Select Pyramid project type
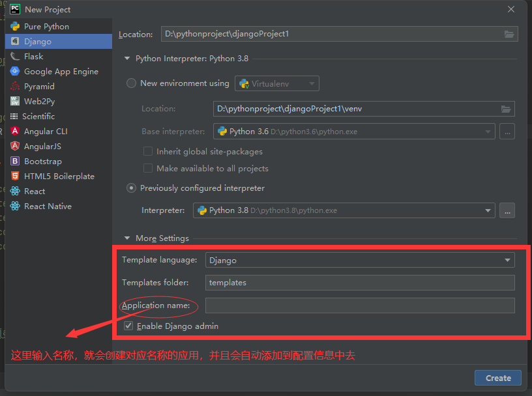 coord(59,86)
